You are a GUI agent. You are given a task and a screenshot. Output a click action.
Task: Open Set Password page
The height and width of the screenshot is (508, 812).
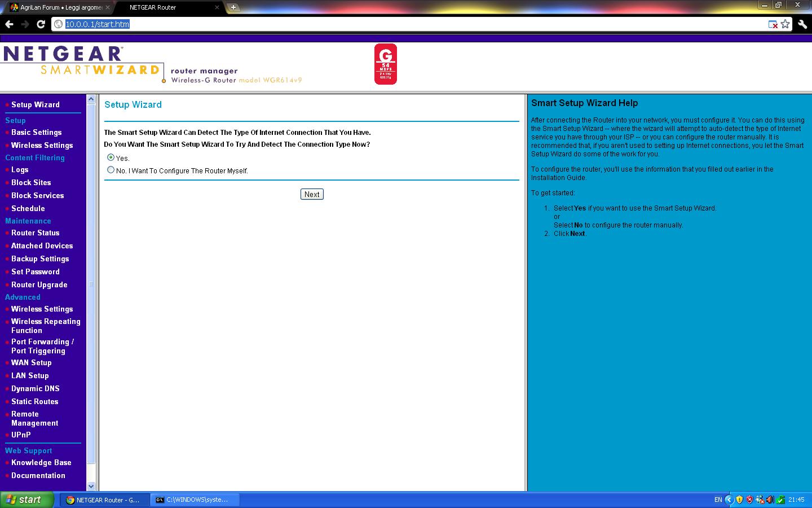35,271
